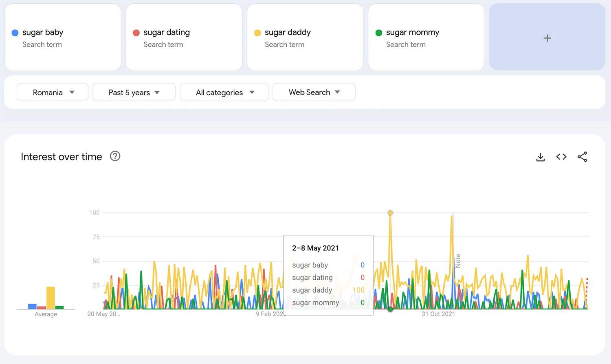Edit the sugar dating search term card
The image size is (611, 364).
coord(184,37)
